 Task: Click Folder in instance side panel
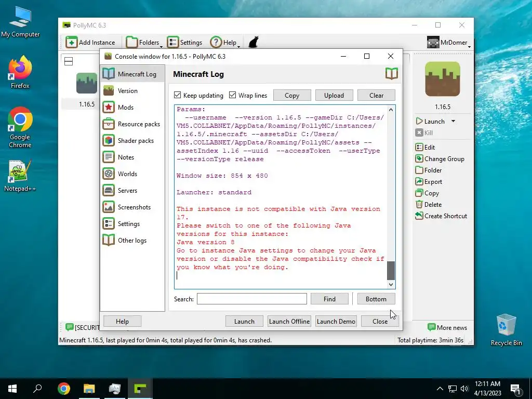tap(429, 170)
